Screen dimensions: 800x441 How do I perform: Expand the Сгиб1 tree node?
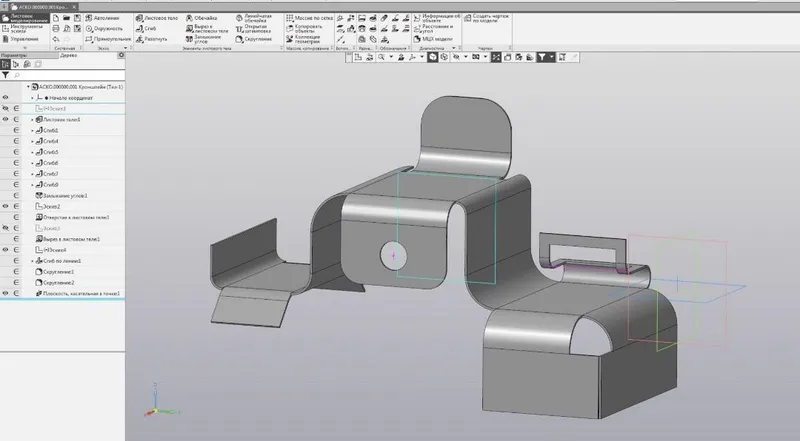coord(32,130)
